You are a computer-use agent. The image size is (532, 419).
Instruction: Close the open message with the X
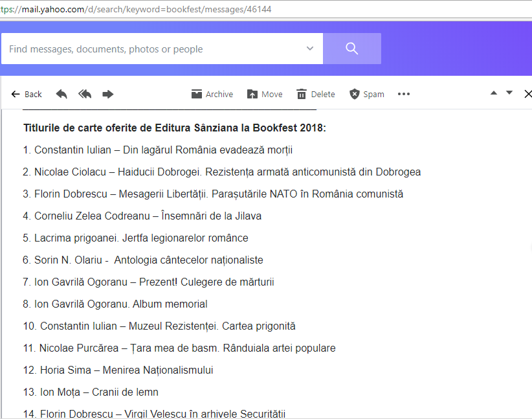click(x=527, y=95)
